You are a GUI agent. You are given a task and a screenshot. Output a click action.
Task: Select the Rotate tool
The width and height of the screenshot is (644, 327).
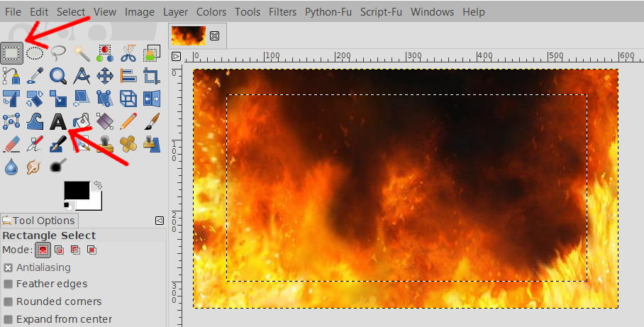(35, 99)
